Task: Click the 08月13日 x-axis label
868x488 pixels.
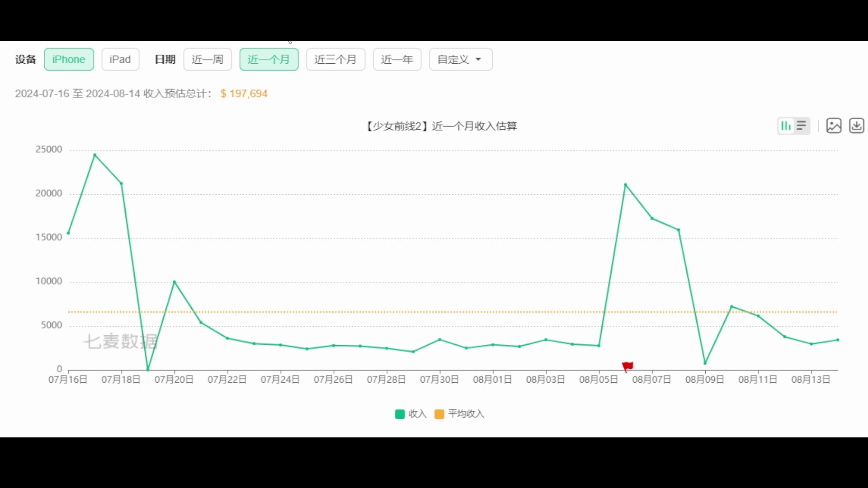Action: pos(811,380)
